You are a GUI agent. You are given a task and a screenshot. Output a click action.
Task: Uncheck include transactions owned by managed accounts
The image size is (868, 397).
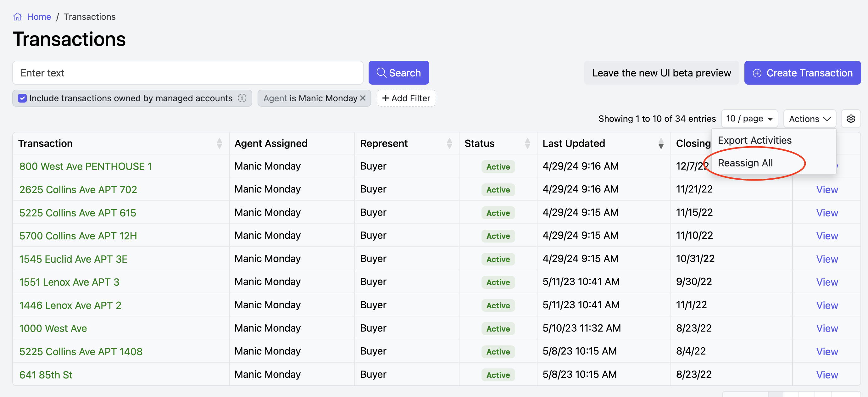[22, 98]
